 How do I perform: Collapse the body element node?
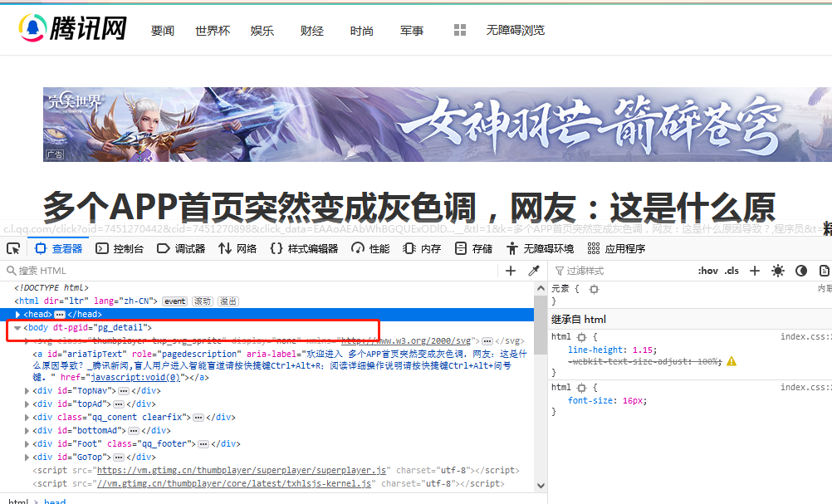pos(17,328)
